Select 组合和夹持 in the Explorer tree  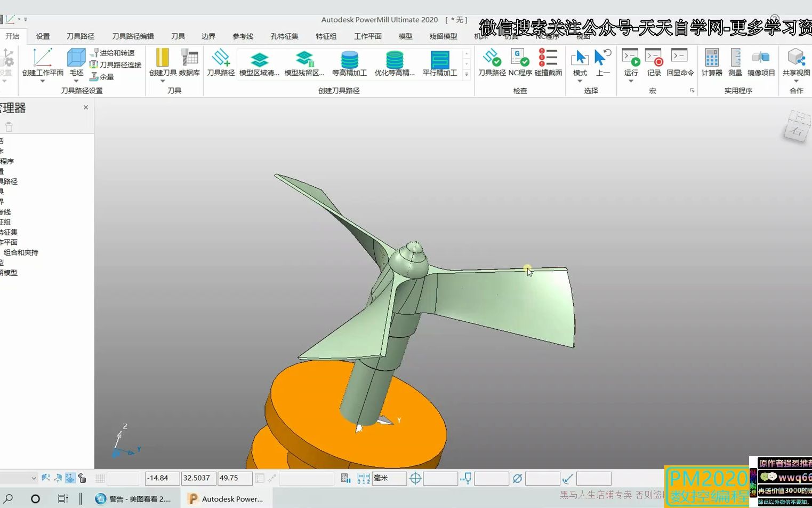21,252
